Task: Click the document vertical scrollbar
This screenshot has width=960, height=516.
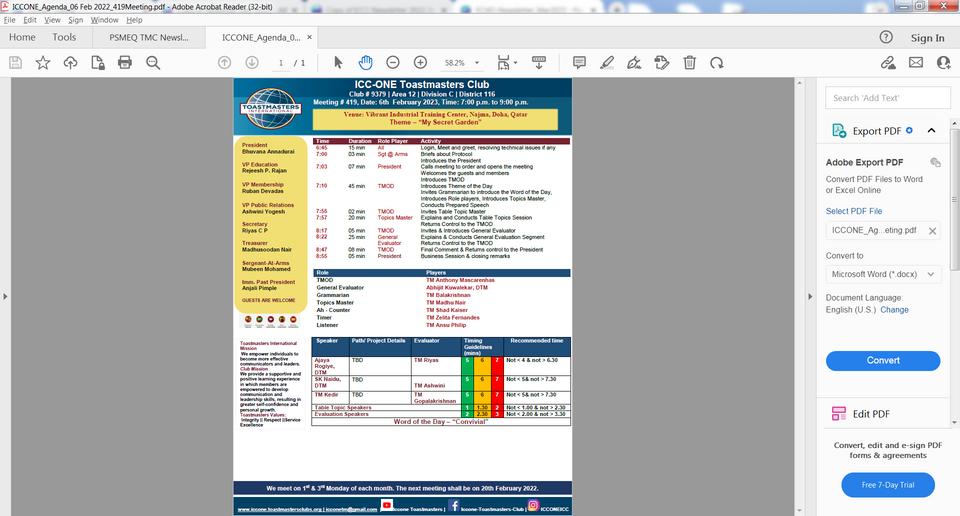Action: click(x=799, y=296)
